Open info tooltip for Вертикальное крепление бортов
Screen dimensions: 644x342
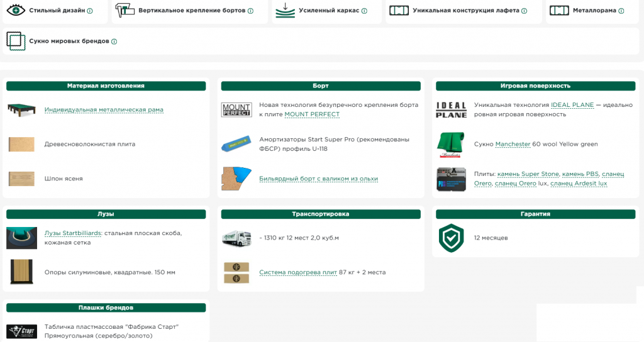(250, 11)
